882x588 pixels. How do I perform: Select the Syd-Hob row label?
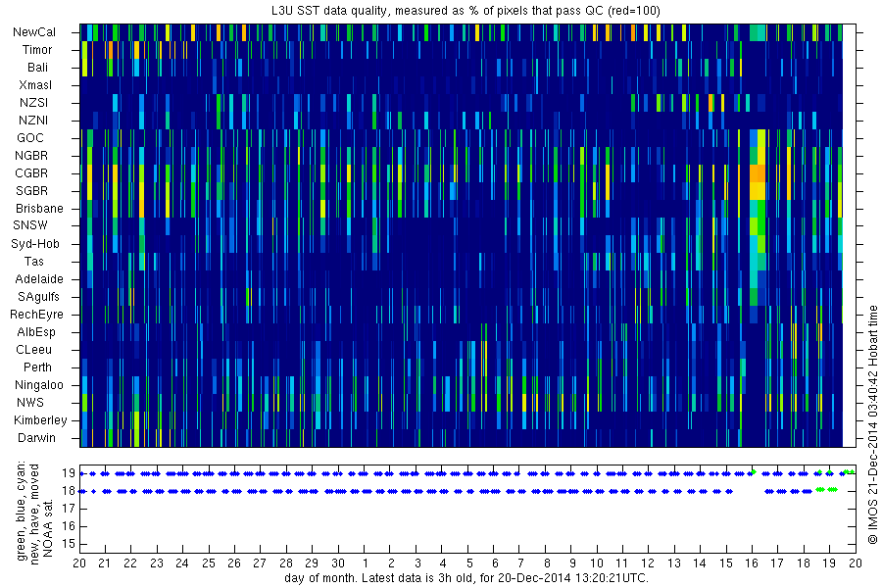pos(35,244)
